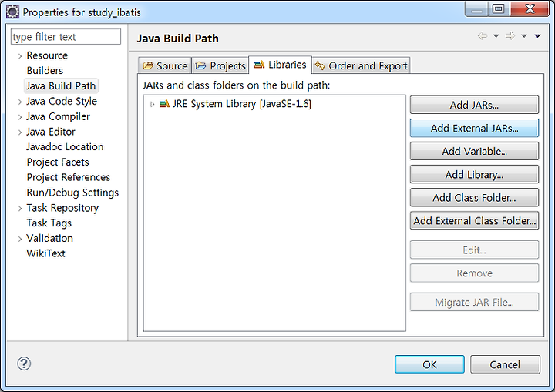The image size is (555, 392).
Task: Open the view menu dropdown arrow
Action: pyautogui.click(x=537, y=36)
